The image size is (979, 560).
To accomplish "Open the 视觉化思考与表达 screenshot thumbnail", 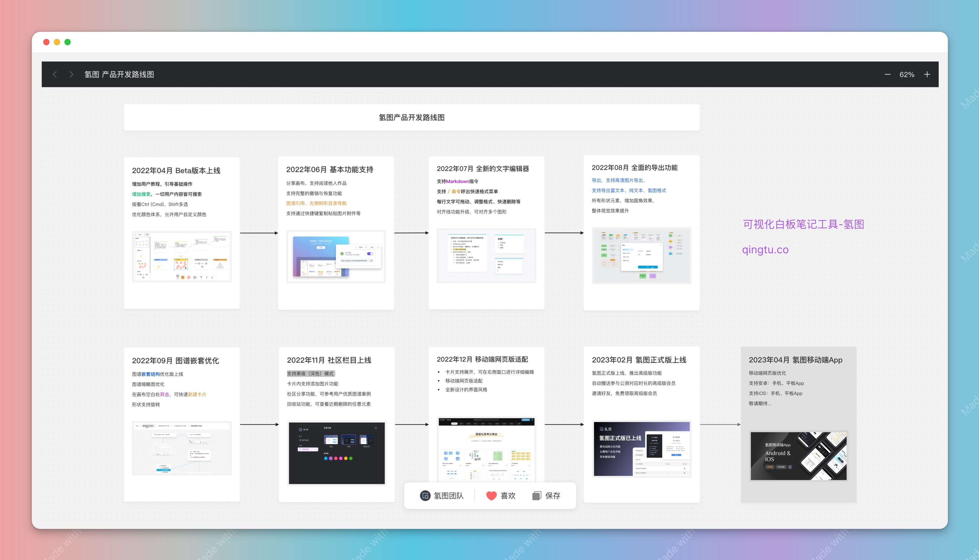I will (486, 449).
